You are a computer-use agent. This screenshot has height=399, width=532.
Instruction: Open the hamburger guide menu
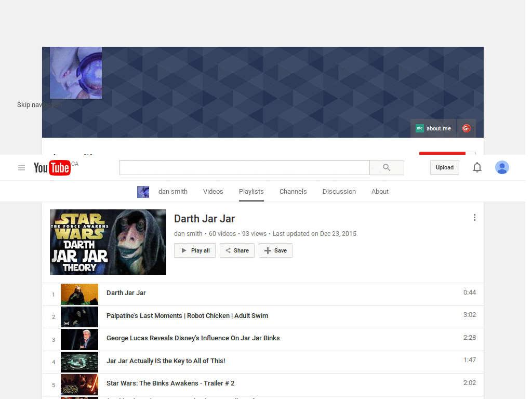click(21, 168)
